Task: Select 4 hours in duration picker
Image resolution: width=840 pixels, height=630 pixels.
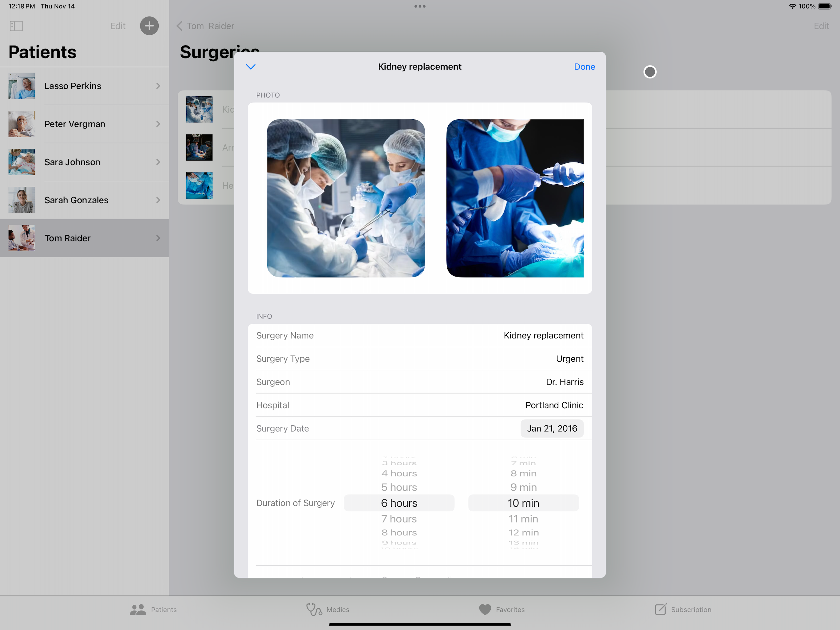Action: click(399, 473)
